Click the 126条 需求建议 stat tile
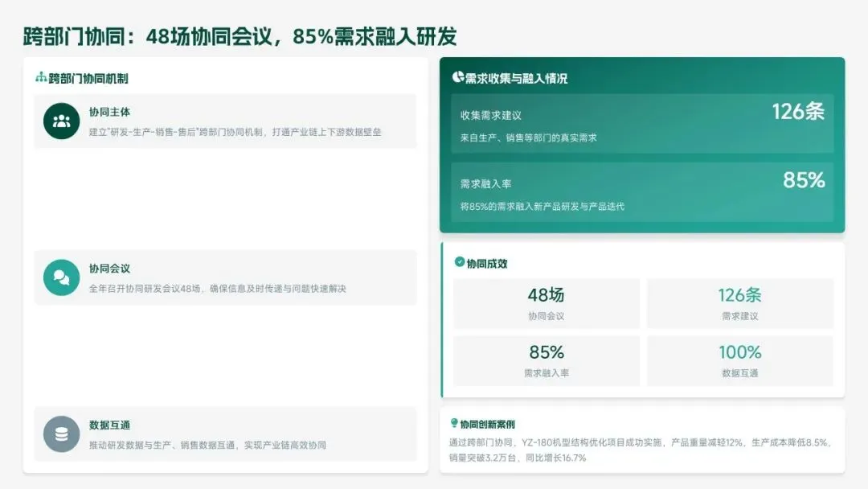The width and height of the screenshot is (868, 489). coord(740,303)
